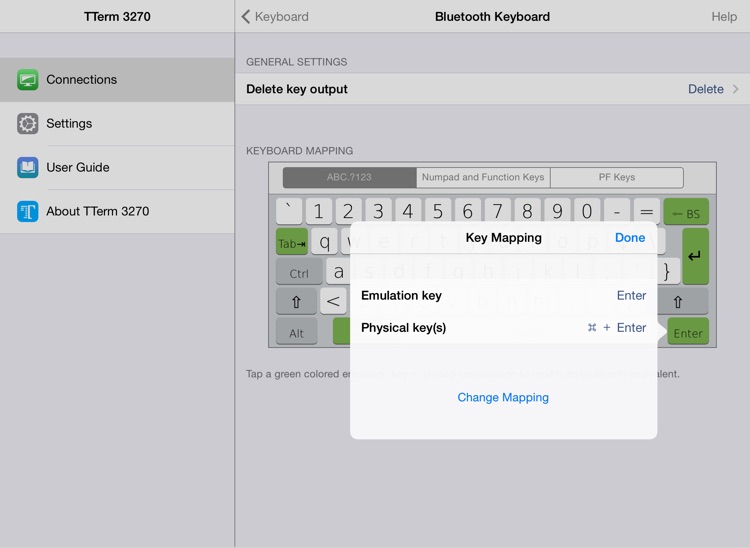This screenshot has width=750, height=548.
Task: Tap the number 0 key
Action: [x=587, y=210]
